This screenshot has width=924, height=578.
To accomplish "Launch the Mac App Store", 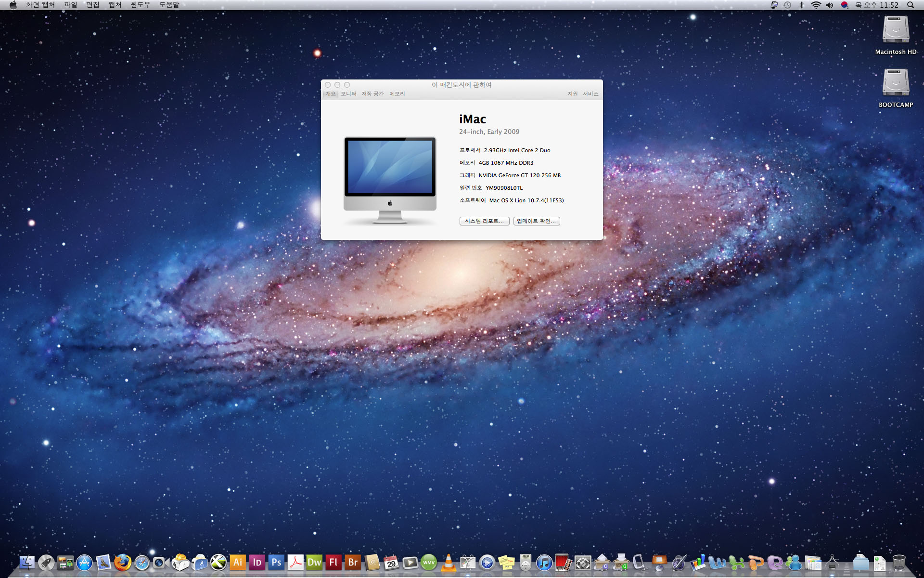I will (84, 562).
